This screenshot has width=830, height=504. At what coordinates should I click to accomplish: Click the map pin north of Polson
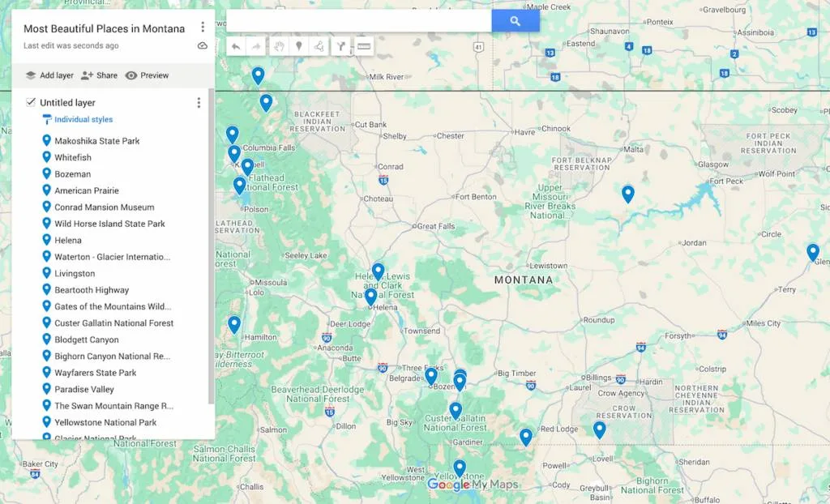[239, 186]
